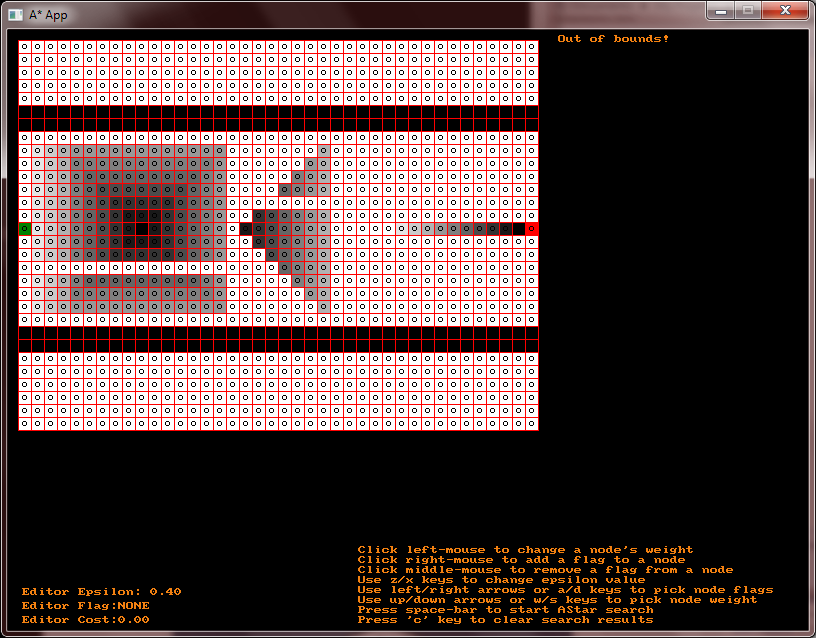Click the A* App icon in the title bar

tap(14, 11)
